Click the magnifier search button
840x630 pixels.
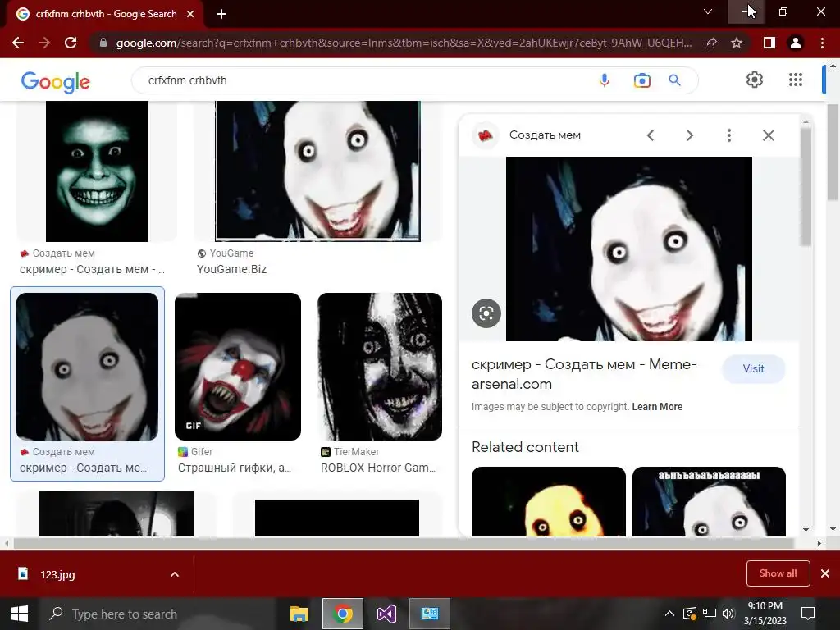(x=674, y=80)
